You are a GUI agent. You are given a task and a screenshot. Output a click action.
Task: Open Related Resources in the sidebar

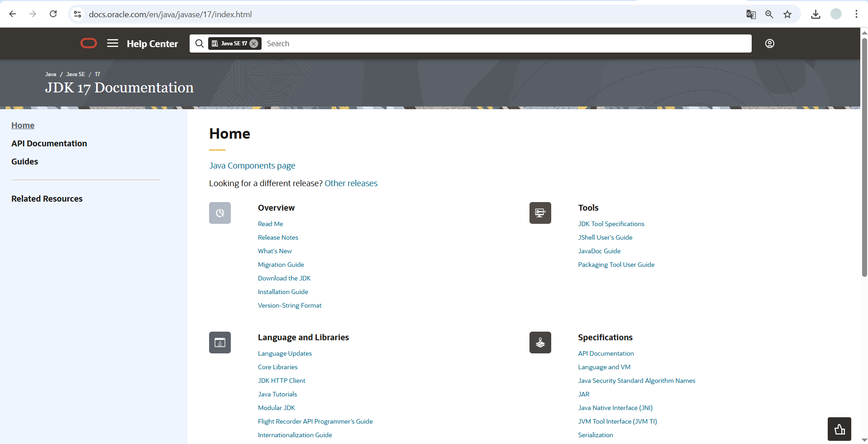pyautogui.click(x=47, y=199)
